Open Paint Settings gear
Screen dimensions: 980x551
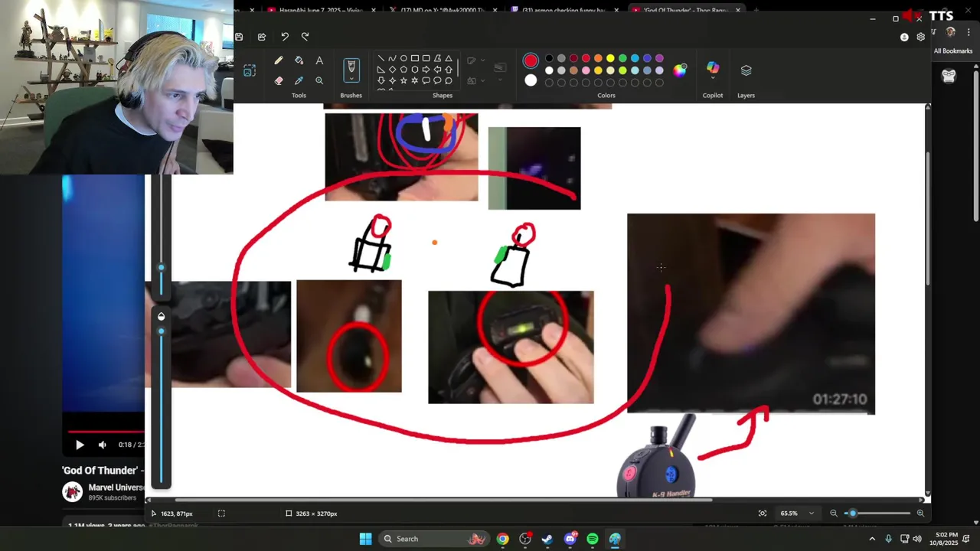tap(921, 37)
